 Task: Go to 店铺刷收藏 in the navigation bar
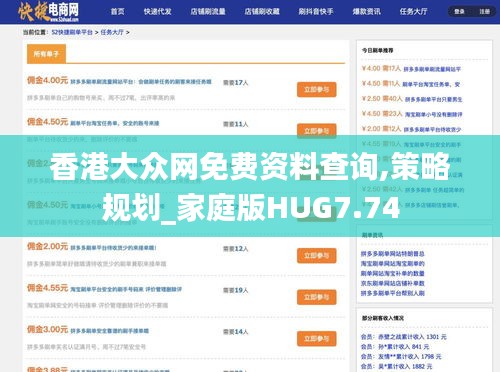tap(262, 12)
